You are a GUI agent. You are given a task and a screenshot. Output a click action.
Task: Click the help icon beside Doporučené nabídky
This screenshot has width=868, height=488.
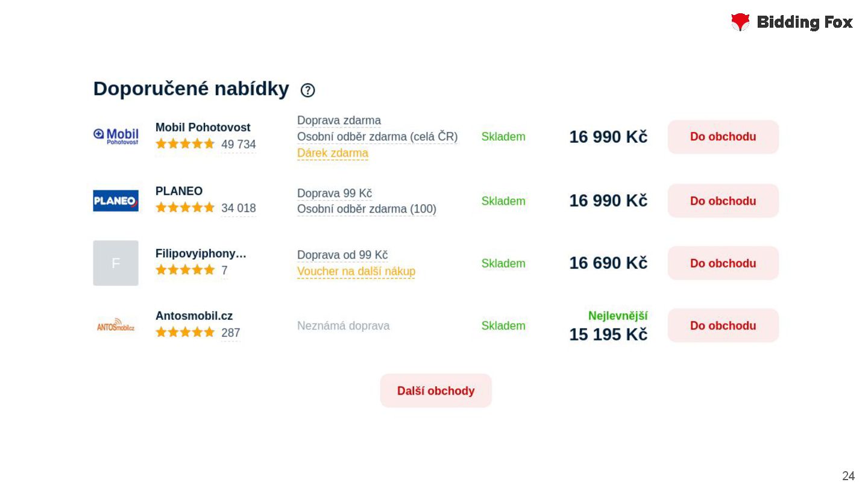tap(307, 90)
